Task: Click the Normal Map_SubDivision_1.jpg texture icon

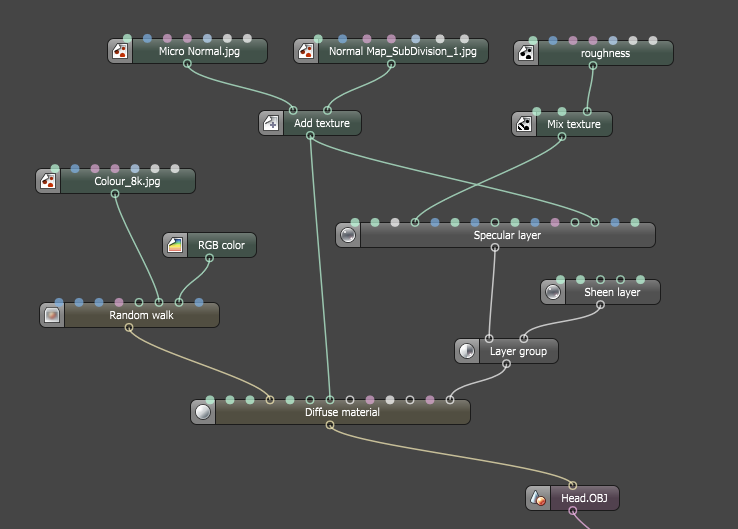Action: click(x=306, y=51)
